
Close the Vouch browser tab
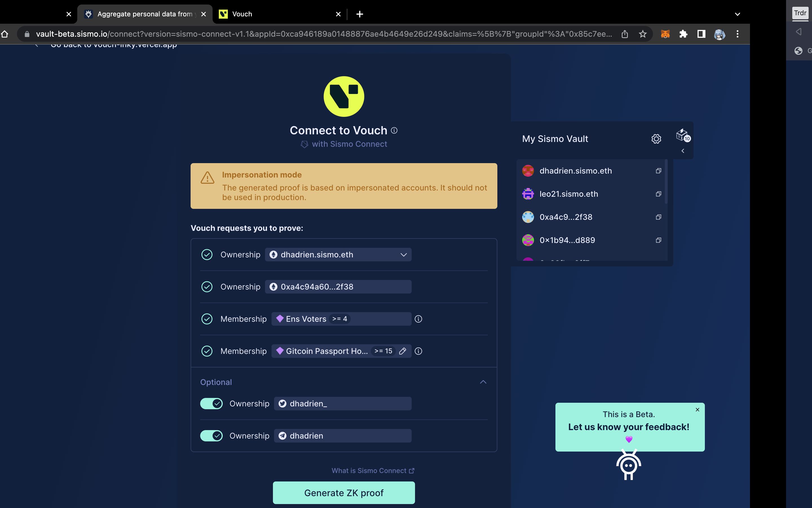(x=338, y=14)
